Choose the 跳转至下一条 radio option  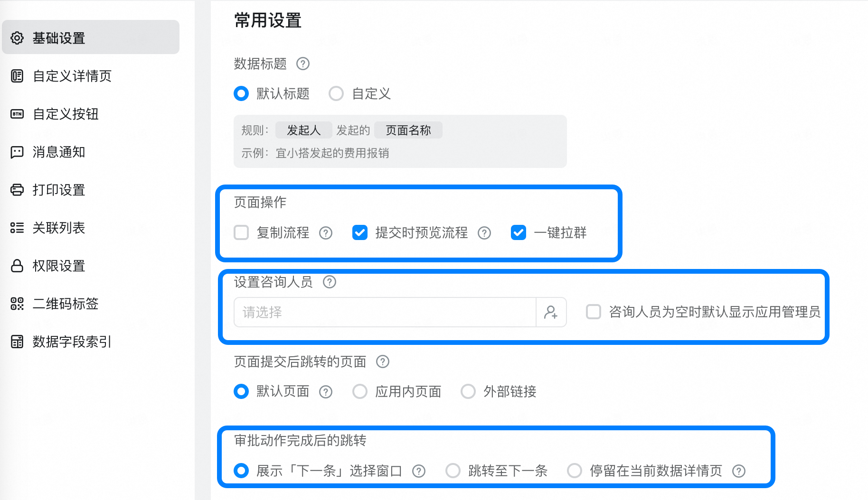453,471
